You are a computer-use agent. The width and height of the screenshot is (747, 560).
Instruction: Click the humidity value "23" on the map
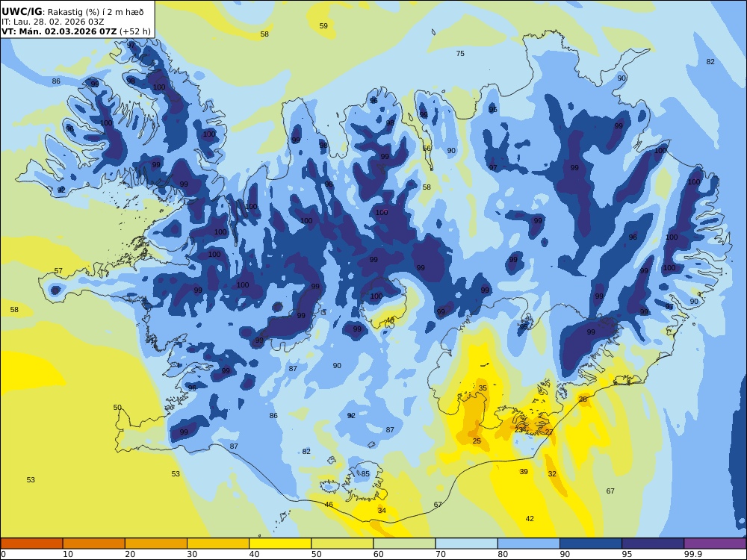point(519,429)
